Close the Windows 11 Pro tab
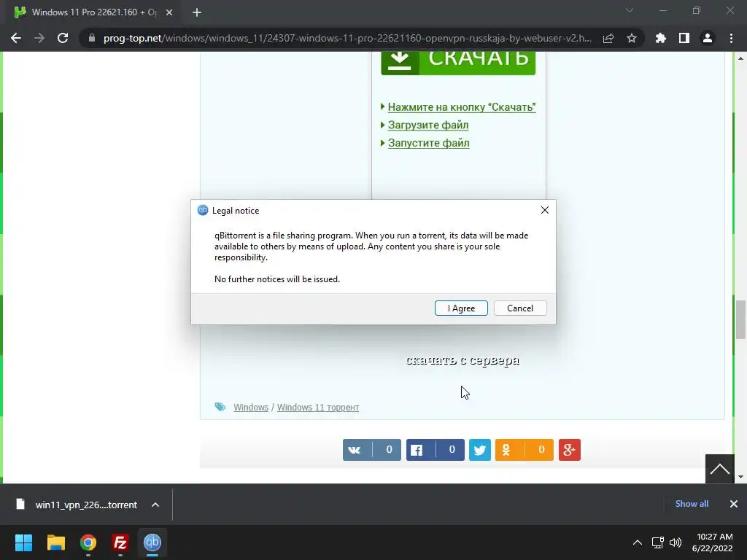 coord(169,12)
